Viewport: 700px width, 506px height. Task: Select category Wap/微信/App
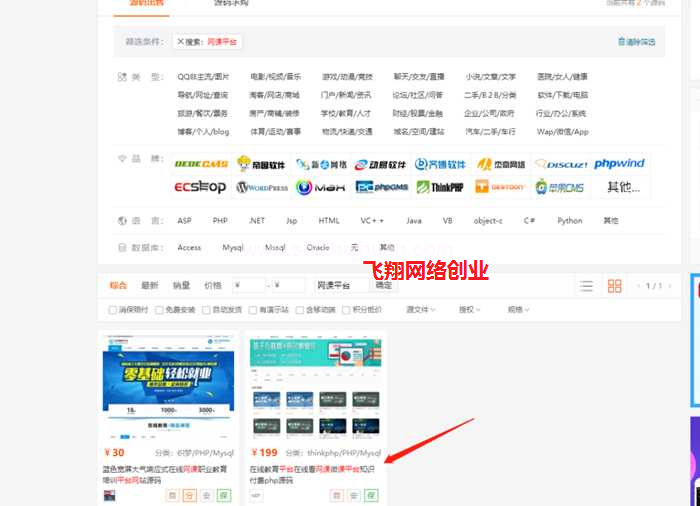click(x=562, y=132)
